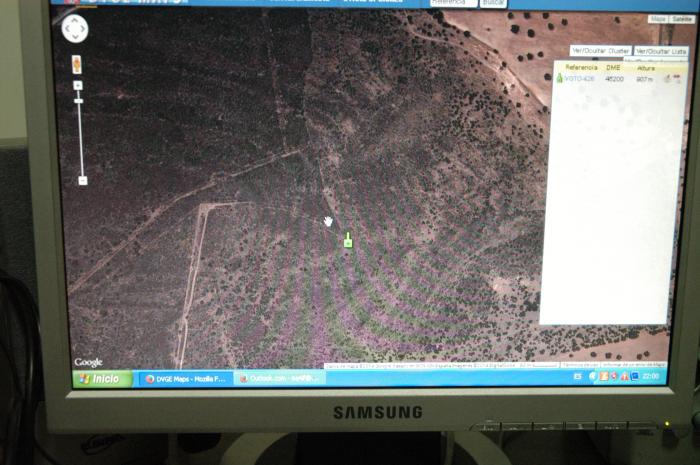Click the Altura column header

click(x=646, y=68)
